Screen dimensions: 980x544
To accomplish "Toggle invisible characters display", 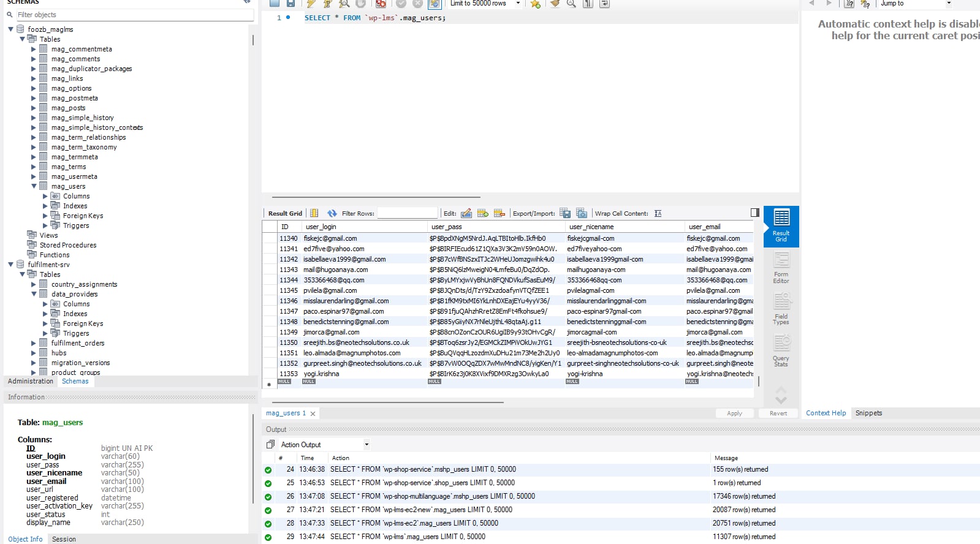I will 588,3.
